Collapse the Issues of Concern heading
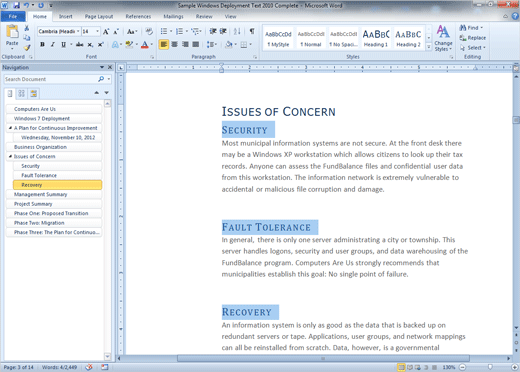 (10, 156)
